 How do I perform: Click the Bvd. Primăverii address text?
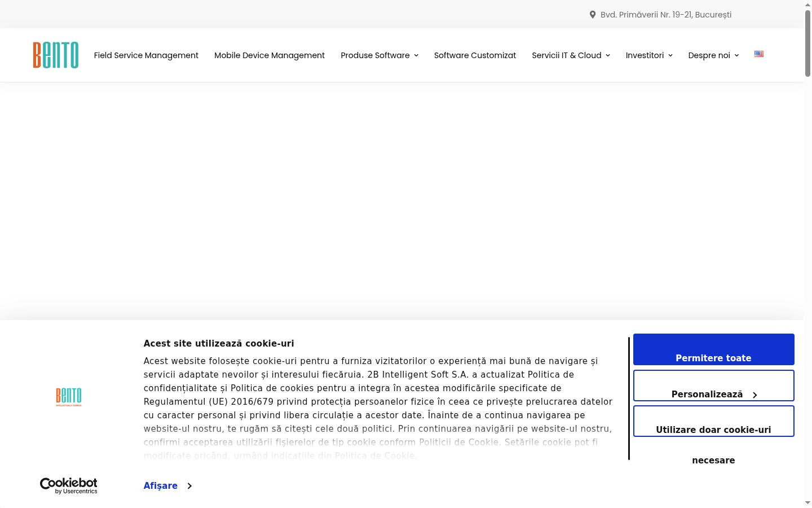[x=666, y=15]
